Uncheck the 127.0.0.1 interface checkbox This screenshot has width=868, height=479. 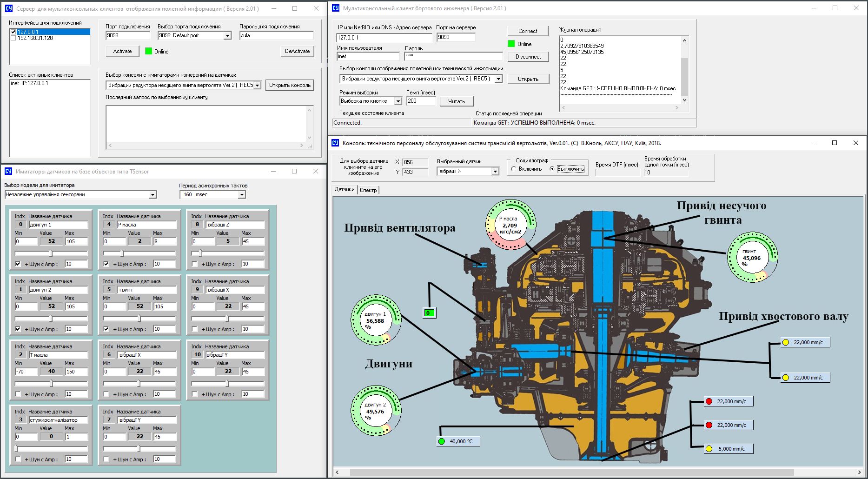[x=13, y=32]
